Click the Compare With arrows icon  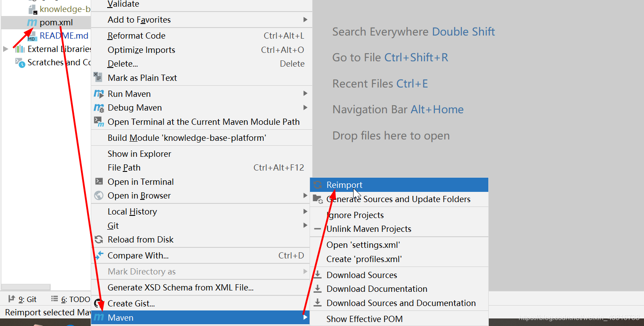click(x=99, y=255)
